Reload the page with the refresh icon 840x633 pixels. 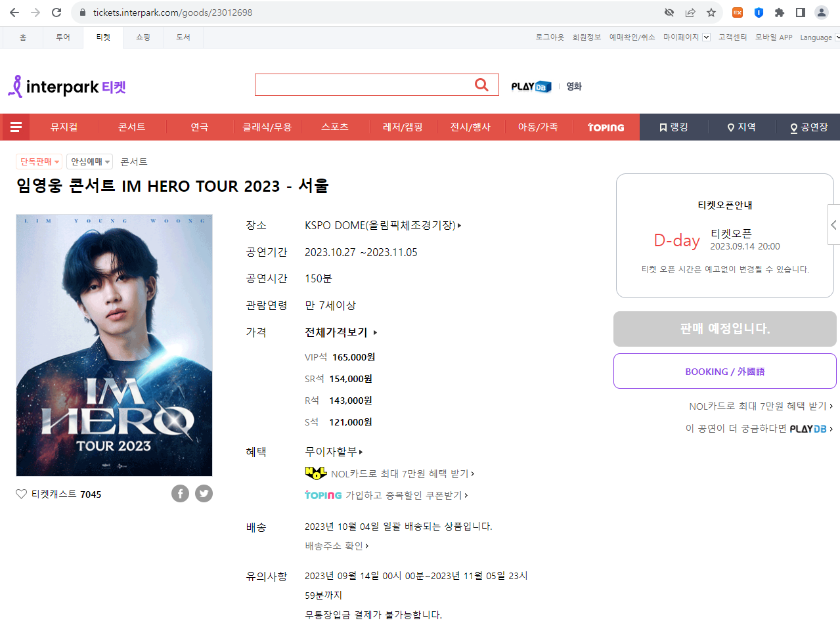pos(56,12)
